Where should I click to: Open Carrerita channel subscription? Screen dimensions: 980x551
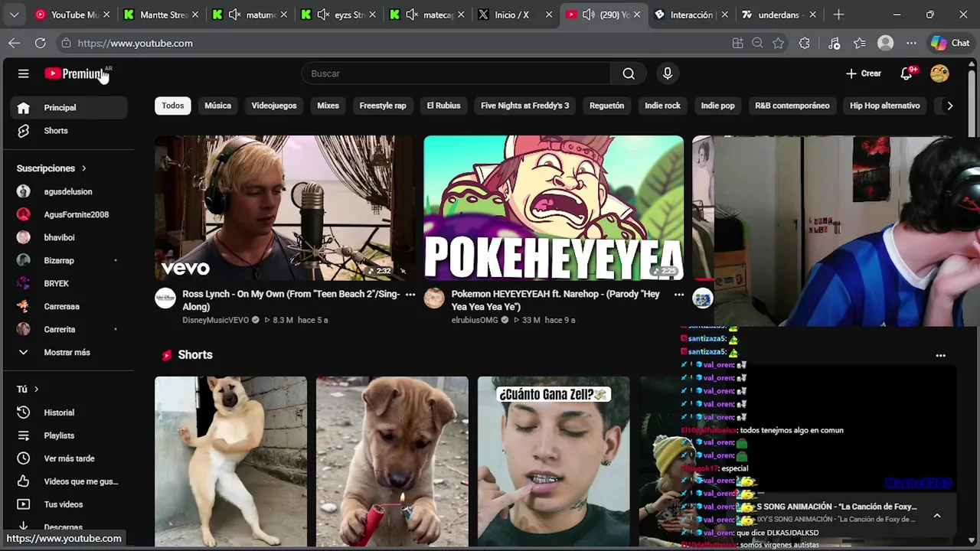(69, 330)
